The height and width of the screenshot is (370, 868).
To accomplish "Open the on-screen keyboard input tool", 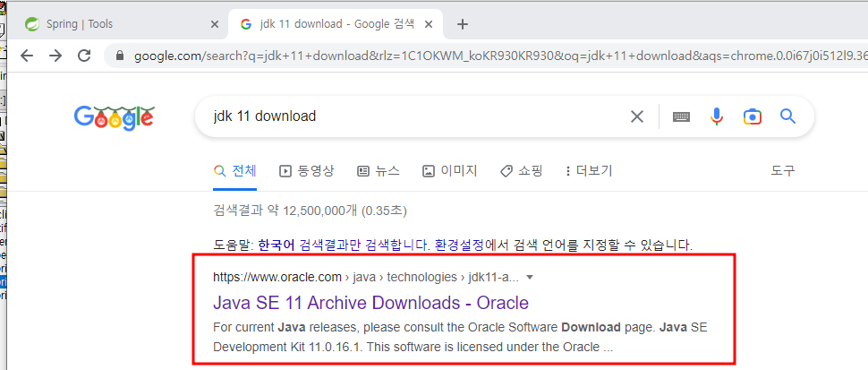I will tap(681, 116).
